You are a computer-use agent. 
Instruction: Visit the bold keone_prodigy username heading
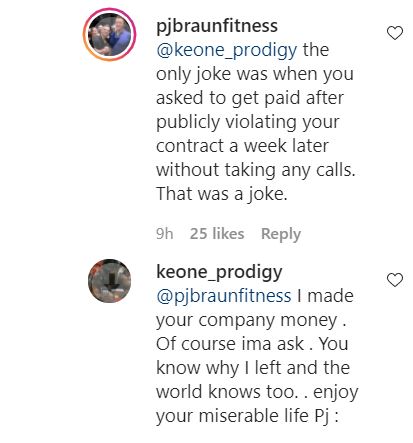[x=219, y=273]
